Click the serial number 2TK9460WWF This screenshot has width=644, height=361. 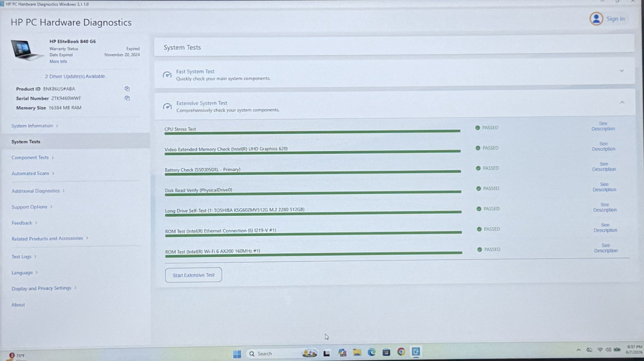[66, 98]
